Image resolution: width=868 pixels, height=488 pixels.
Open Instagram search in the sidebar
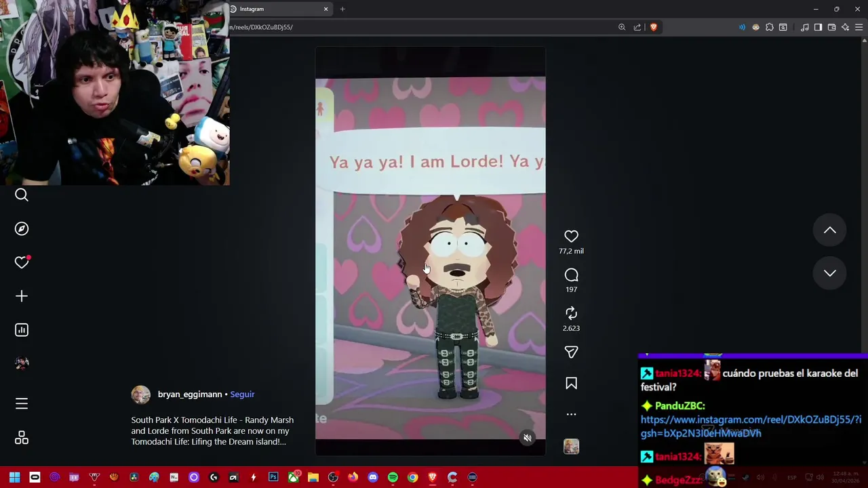click(22, 195)
